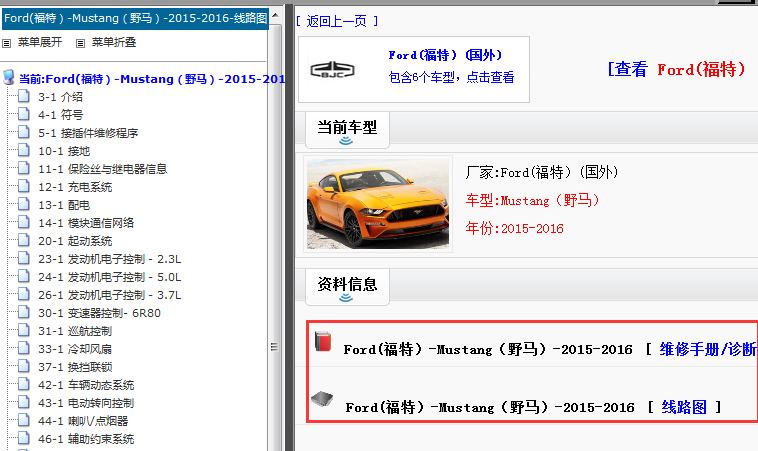The height and width of the screenshot is (451, 758).
Task: Open page icon for 43-1 电动转向控制
Action: point(24,402)
